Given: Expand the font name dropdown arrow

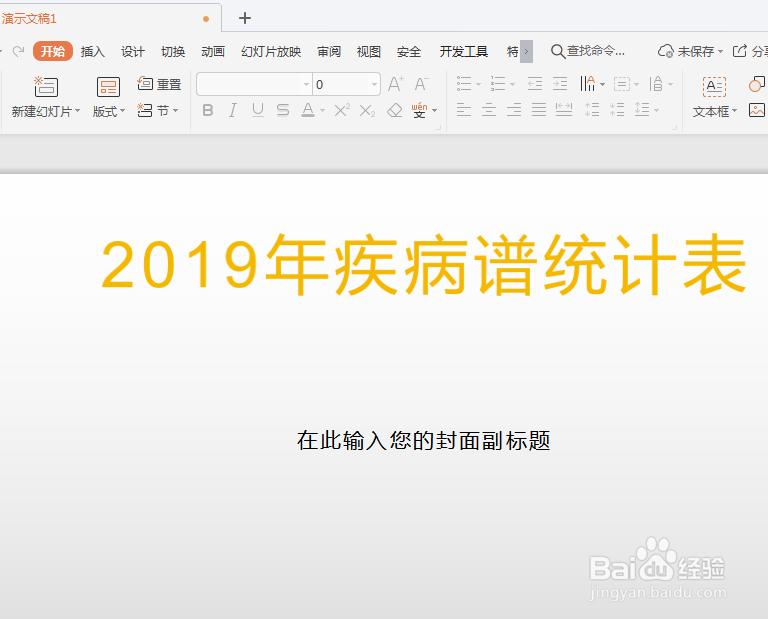Looking at the screenshot, I should tap(306, 85).
